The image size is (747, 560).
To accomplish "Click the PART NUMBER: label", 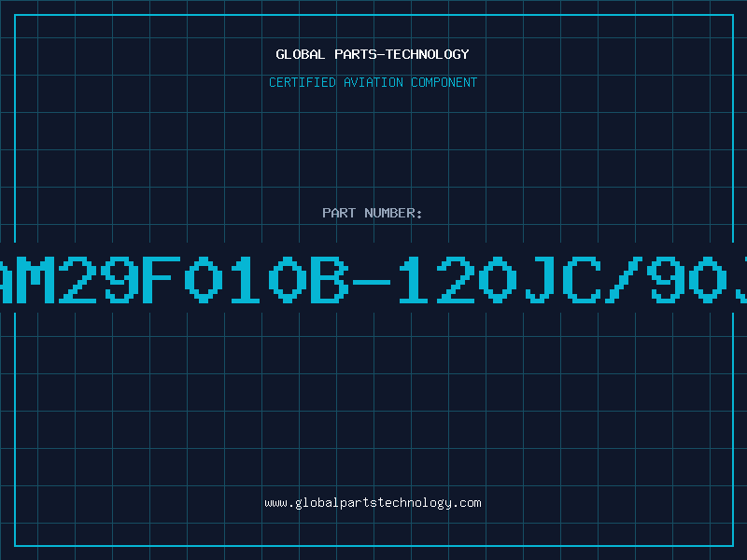I will point(373,213).
